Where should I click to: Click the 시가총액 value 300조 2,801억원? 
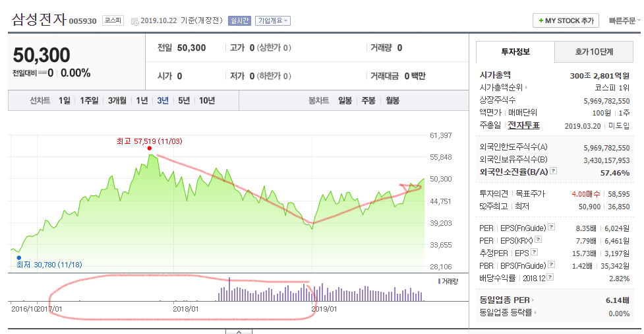(600, 76)
